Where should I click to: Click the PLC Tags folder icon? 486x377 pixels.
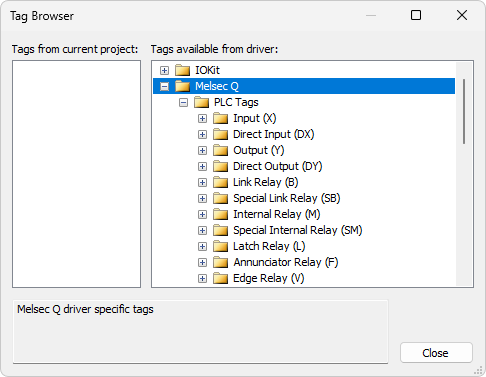point(201,102)
